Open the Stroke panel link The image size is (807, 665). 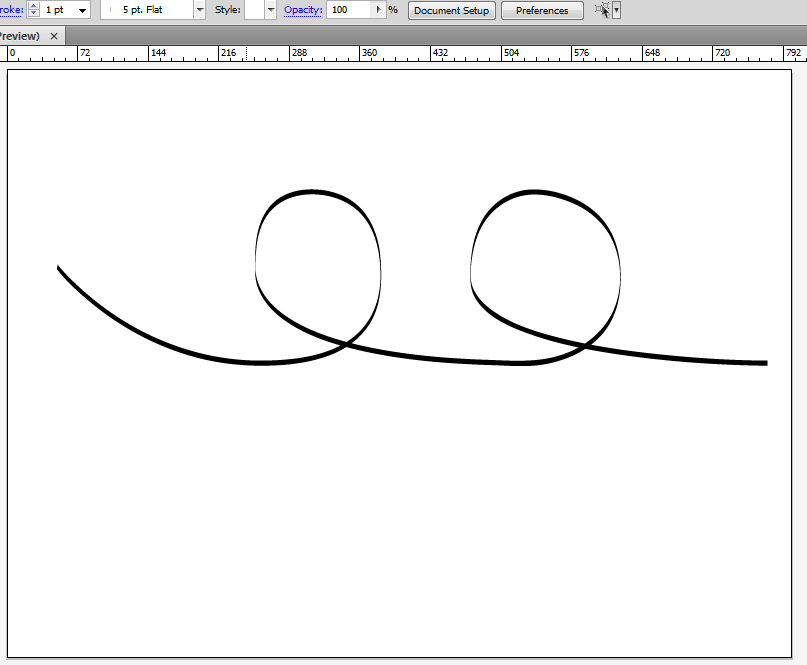(11, 10)
